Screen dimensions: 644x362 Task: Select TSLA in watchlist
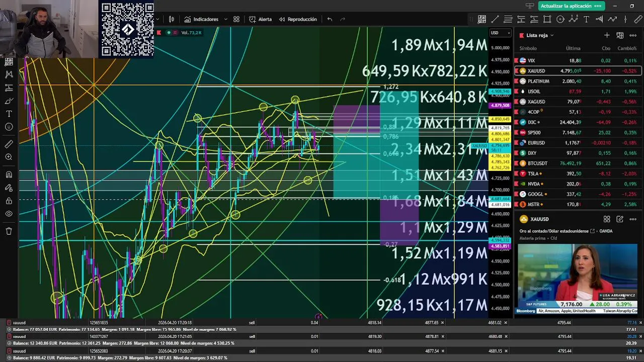pyautogui.click(x=578, y=173)
